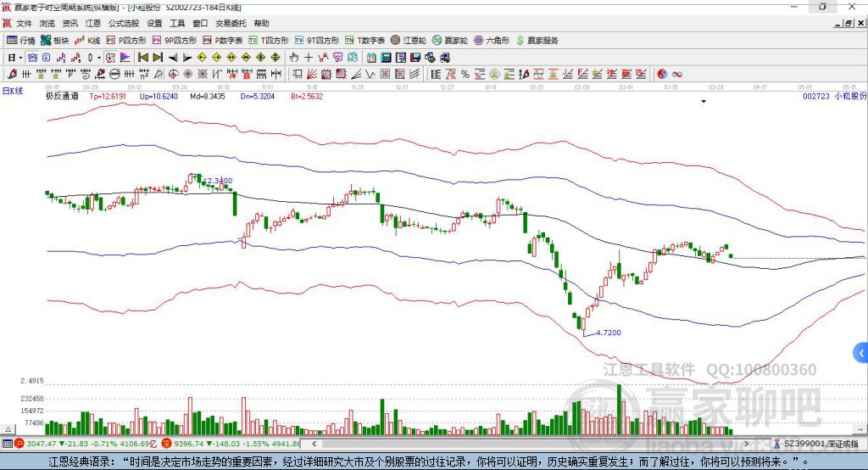Select the hand pan tool
The height and width of the screenshot is (470, 868).
294,57
